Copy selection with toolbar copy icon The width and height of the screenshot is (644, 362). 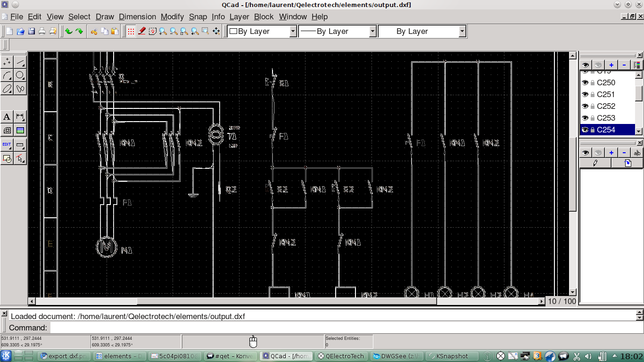[x=104, y=31]
